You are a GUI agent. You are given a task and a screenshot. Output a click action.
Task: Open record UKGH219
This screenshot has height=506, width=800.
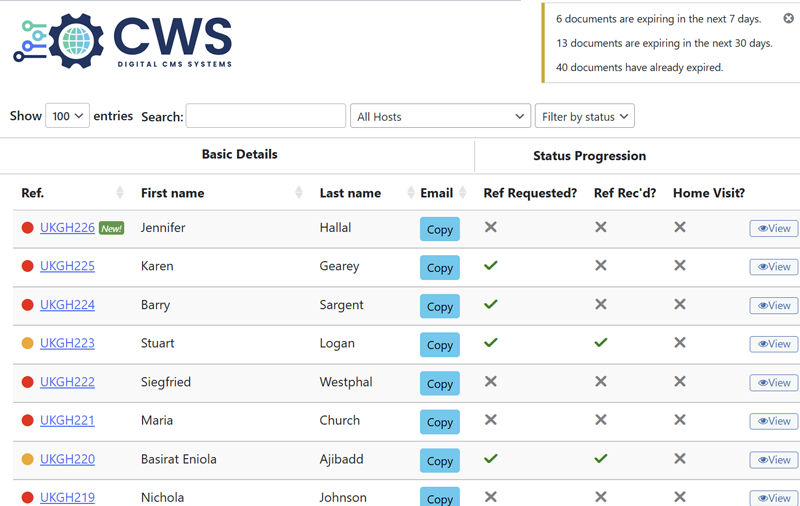[x=67, y=497]
